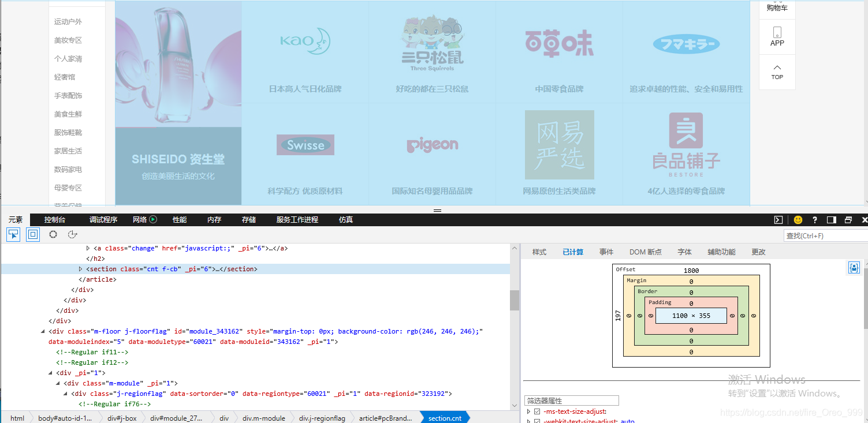
Task: Click the KAO brand logo
Action: (305, 42)
